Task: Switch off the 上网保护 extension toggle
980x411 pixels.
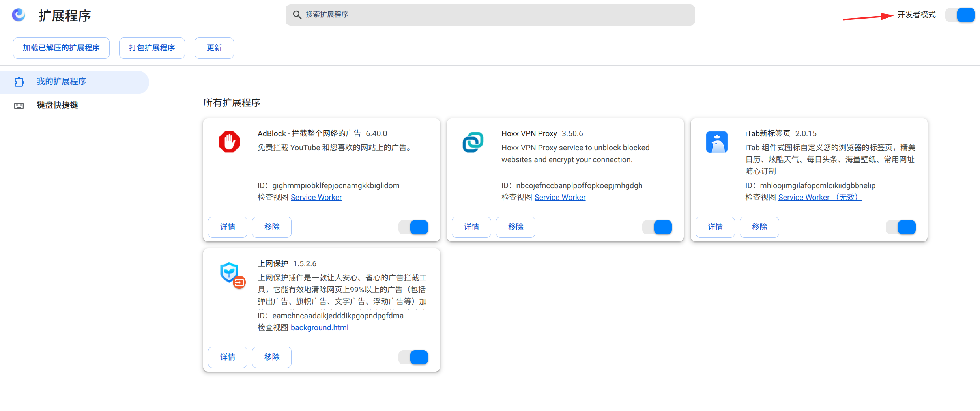Action: (413, 357)
